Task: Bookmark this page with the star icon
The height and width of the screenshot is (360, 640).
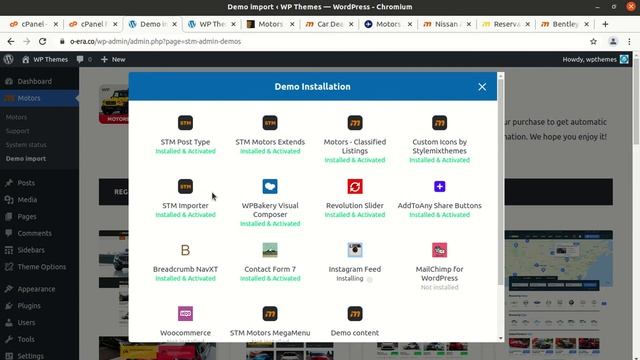Action: 593,41
